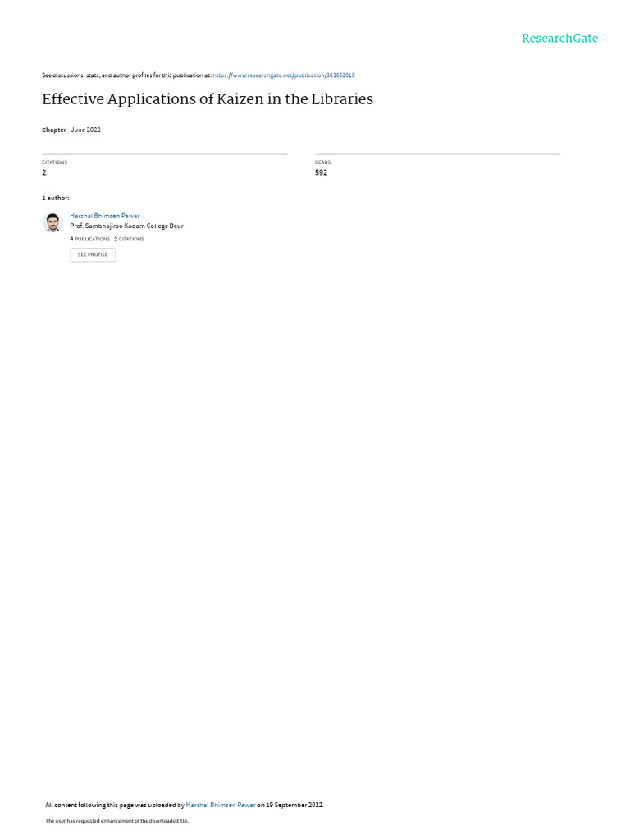Click the June 2022 publication date
This screenshot has width=630, height=840.
click(85, 130)
